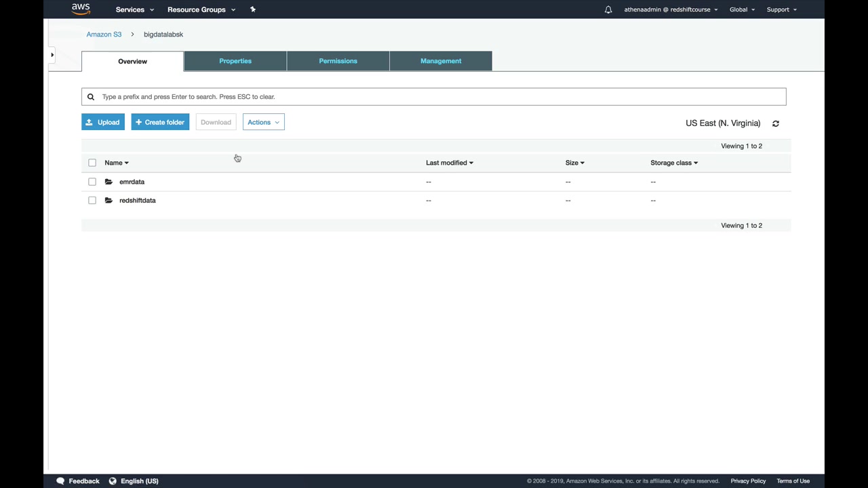The width and height of the screenshot is (868, 488).
Task: Open the Resource Groups dropdown
Action: tap(201, 9)
